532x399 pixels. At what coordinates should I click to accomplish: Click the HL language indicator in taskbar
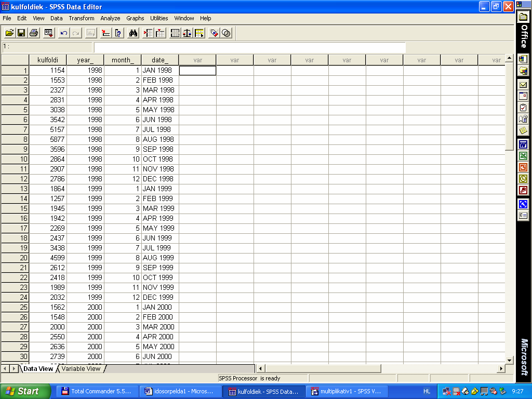pos(427,391)
